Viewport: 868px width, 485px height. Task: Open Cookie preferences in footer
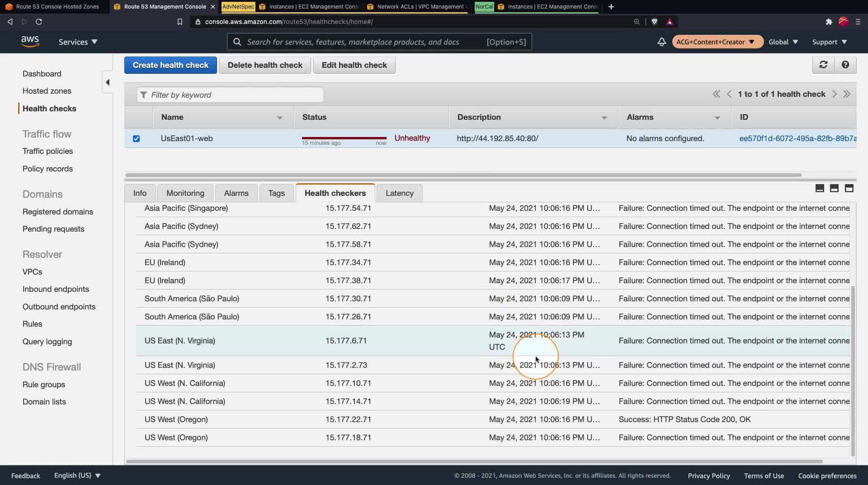point(827,475)
